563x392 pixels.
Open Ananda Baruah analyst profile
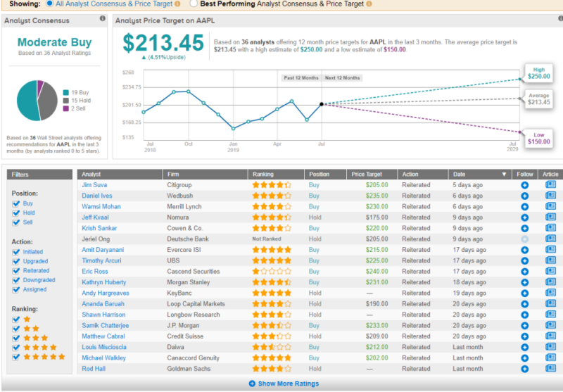click(103, 304)
